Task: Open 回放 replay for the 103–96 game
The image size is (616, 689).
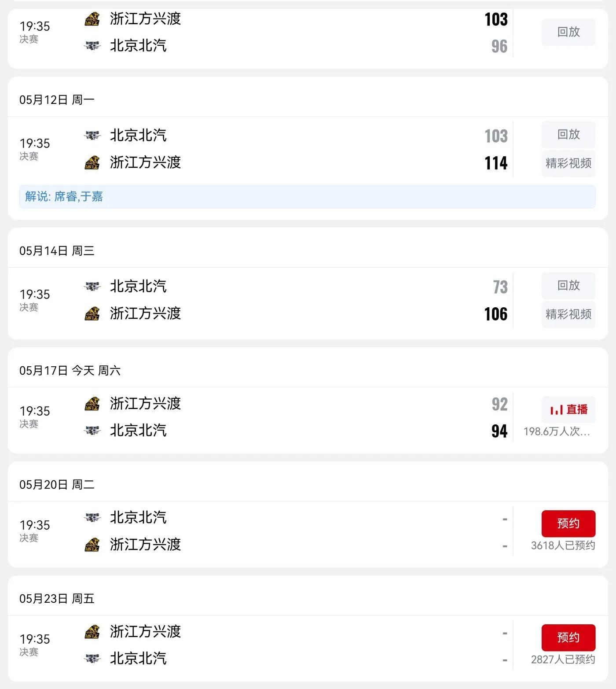Action: [x=568, y=32]
